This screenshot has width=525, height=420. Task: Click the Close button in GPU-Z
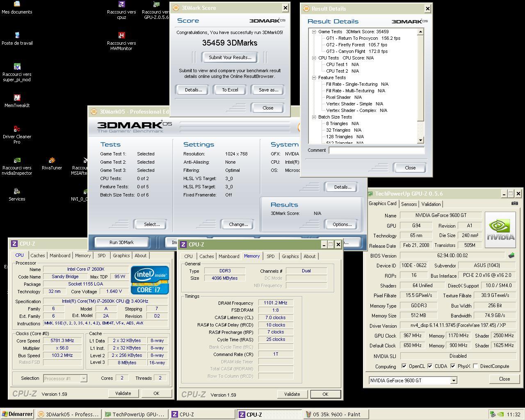pyautogui.click(x=504, y=379)
